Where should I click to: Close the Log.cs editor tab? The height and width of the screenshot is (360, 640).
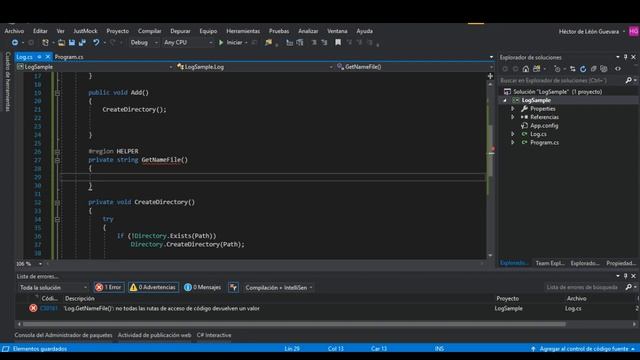click(48, 57)
